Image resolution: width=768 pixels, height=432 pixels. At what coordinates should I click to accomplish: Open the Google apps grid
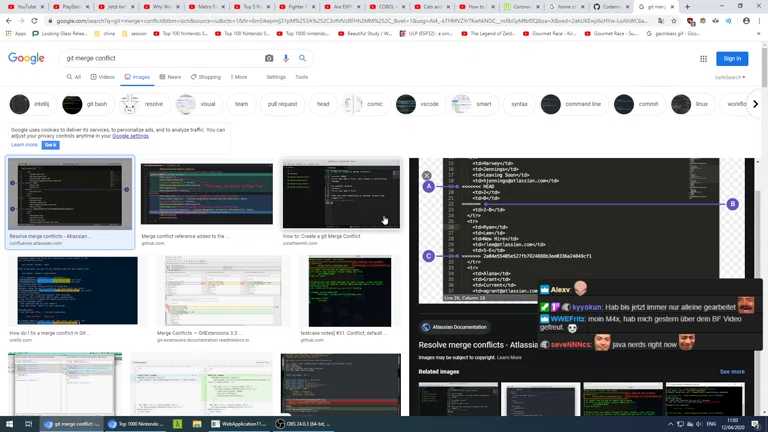[x=703, y=59]
